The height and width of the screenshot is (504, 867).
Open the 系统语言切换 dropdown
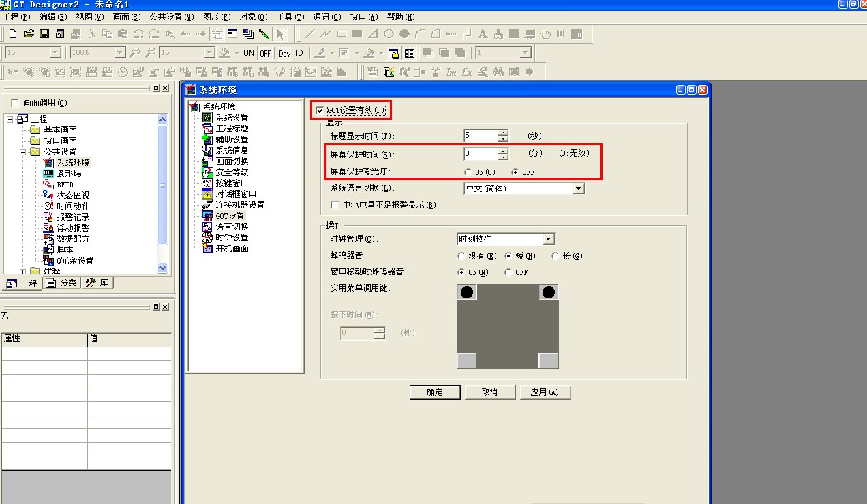pos(578,189)
